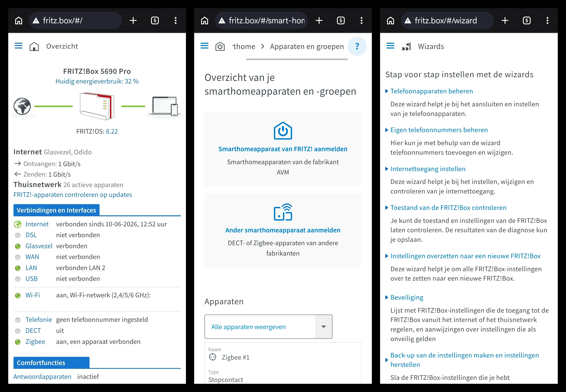Select Verbindingen en Interfaces tab
Screen dimensions: 566x392
point(56,210)
